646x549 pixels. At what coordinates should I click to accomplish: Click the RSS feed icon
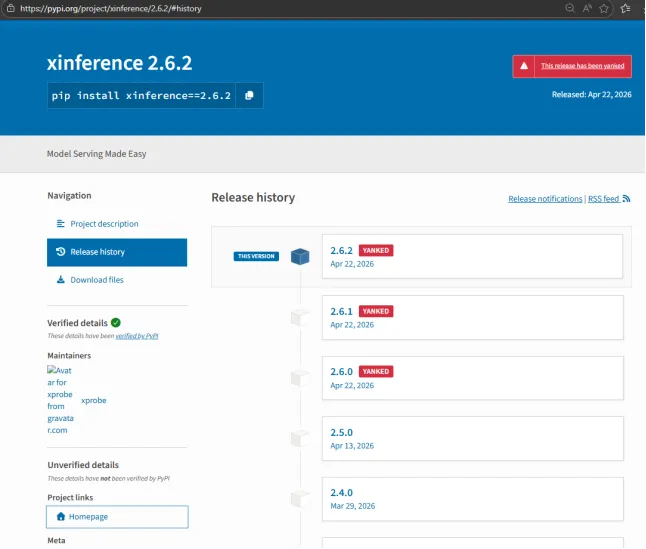point(627,199)
